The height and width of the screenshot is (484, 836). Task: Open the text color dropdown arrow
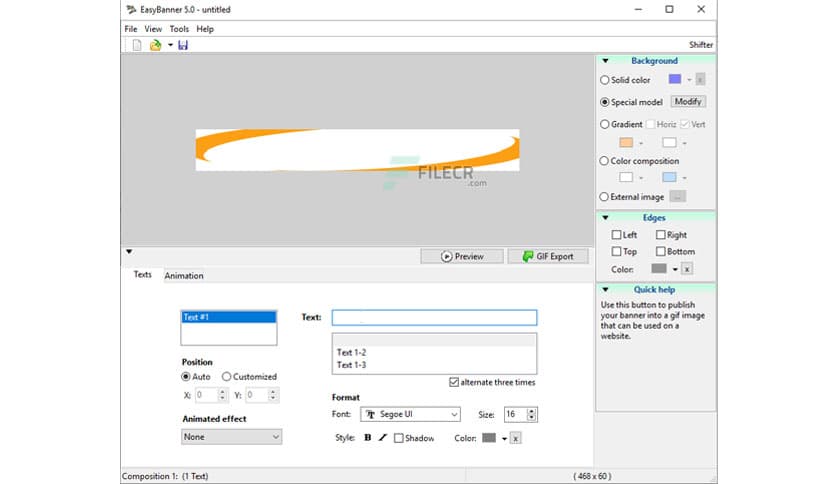pyautogui.click(x=504, y=439)
